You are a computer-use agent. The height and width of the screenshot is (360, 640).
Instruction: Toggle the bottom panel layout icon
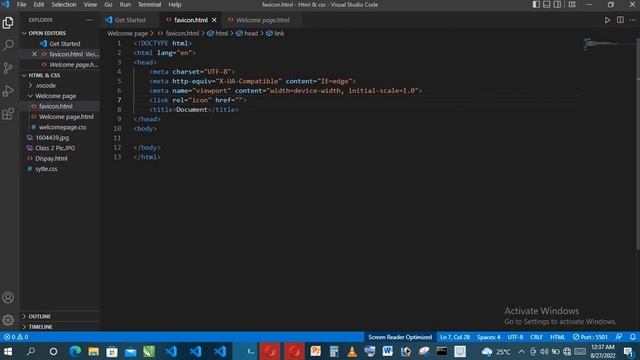[547, 4]
